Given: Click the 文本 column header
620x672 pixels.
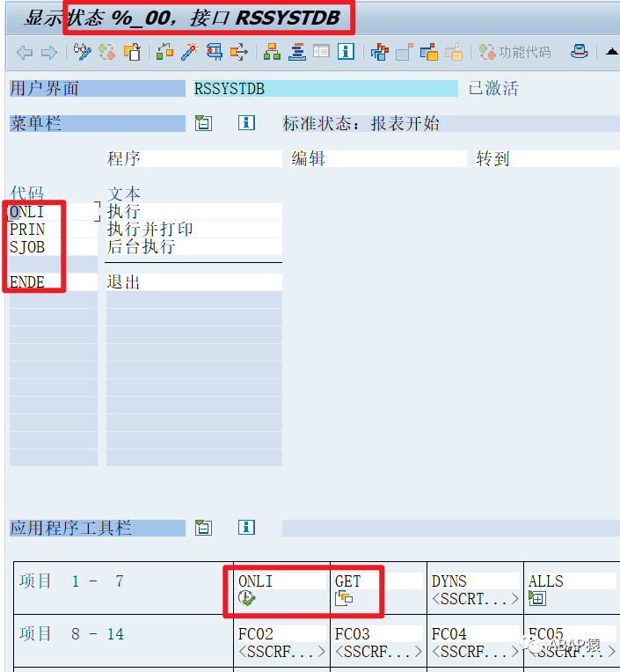Looking at the screenshot, I should (124, 194).
